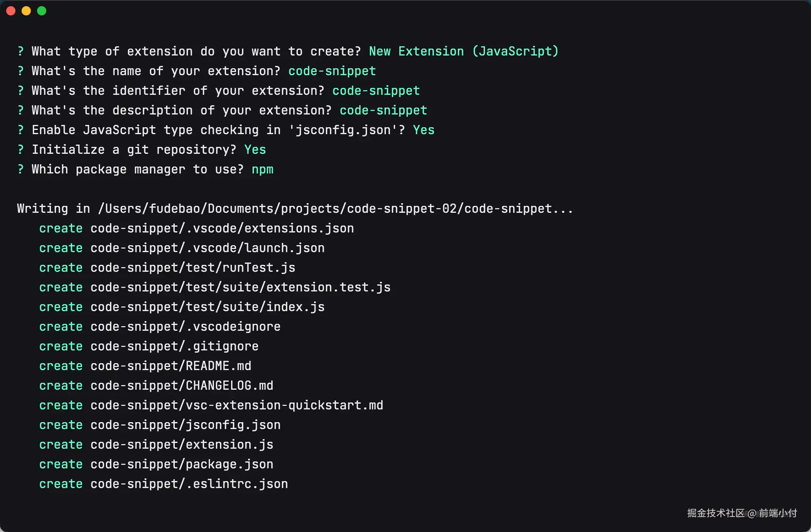Click the watermark text at the bottom right
Viewport: 811px width, 532px height.
[742, 513]
